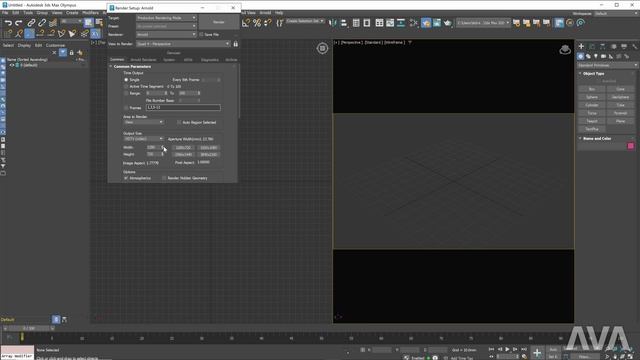The height and width of the screenshot is (360, 640).
Task: Toggle the Percent Snap icon
Action: click(x=257, y=23)
